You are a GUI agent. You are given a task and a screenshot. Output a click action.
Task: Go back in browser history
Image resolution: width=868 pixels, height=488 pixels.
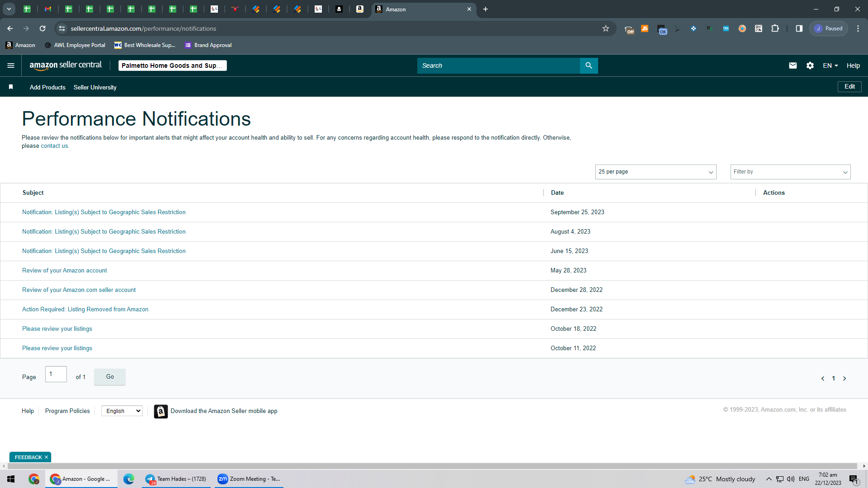click(x=10, y=28)
